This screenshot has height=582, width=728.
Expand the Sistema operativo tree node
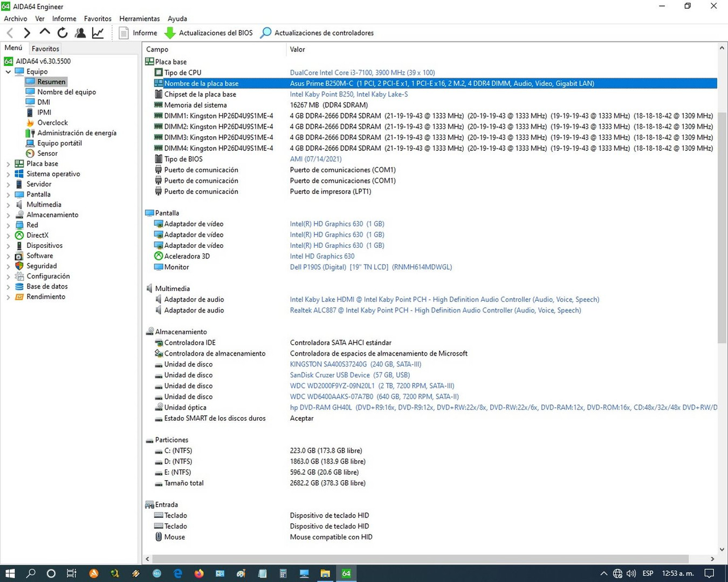(x=8, y=174)
